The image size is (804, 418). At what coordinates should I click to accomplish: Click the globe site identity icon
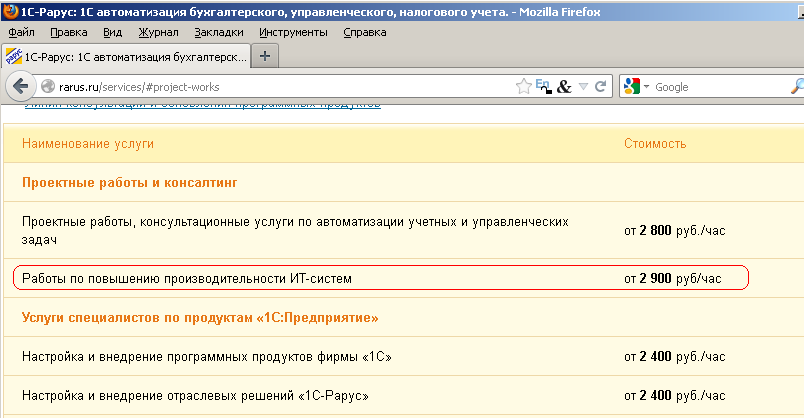[x=48, y=86]
